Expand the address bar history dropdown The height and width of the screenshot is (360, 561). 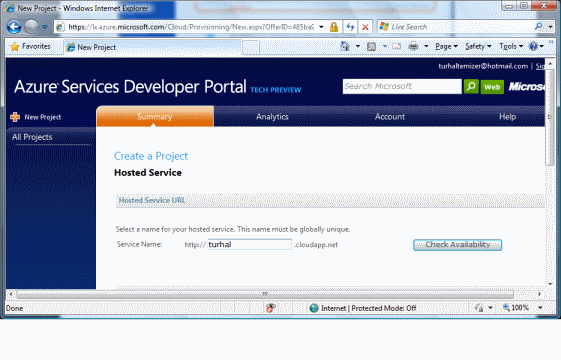[321, 27]
